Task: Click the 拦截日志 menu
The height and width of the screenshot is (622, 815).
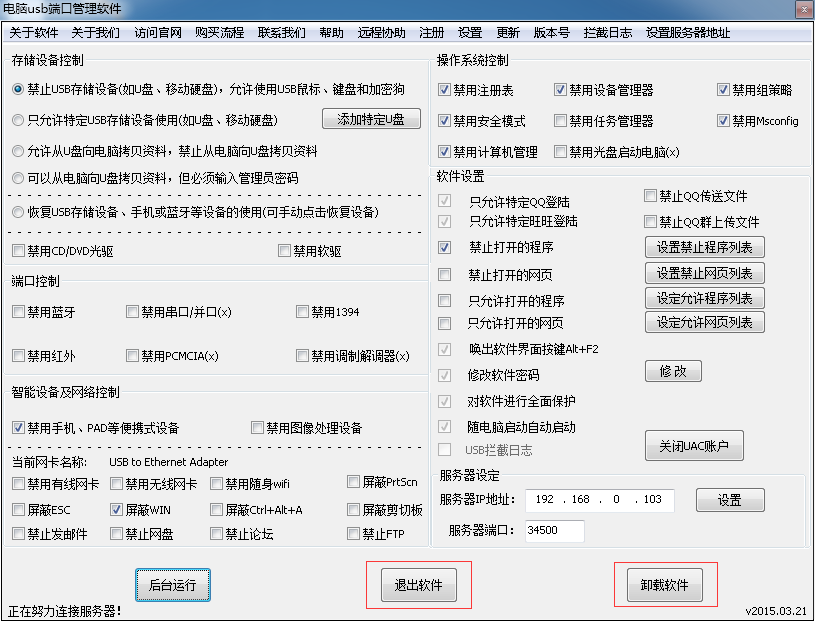Action: point(607,32)
